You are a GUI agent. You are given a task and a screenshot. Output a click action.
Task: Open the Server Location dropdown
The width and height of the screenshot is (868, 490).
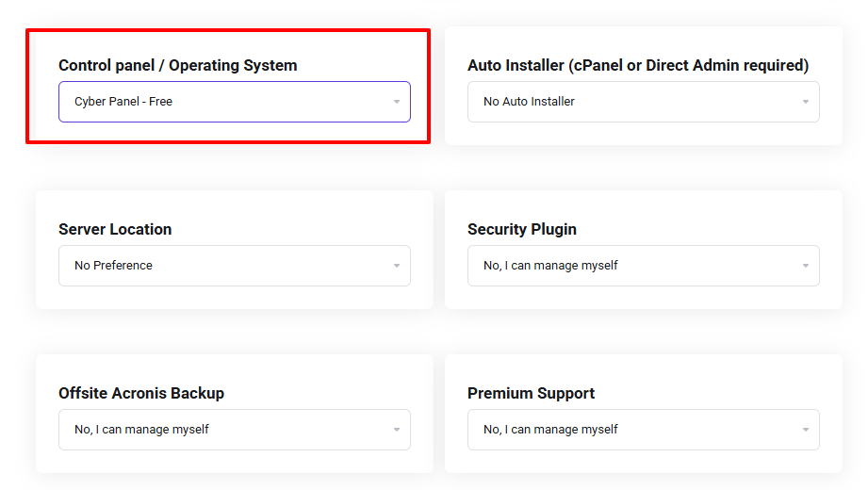[234, 266]
